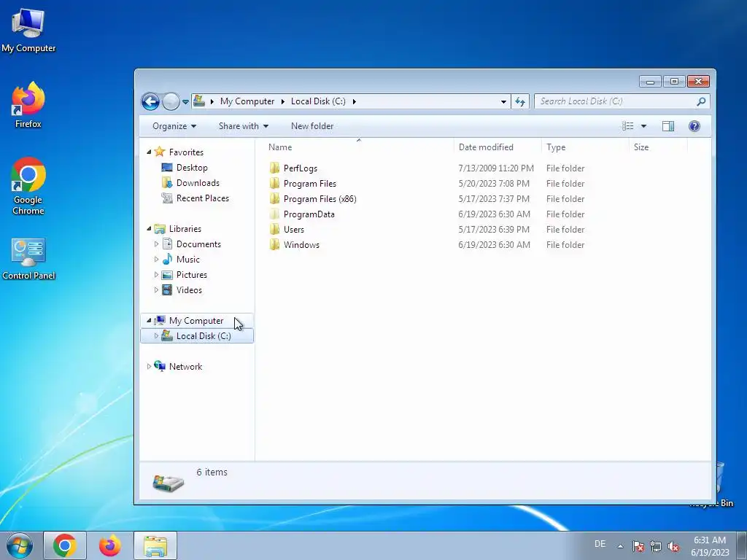Open the taskbar clock showing 6:31 AM

(710, 546)
